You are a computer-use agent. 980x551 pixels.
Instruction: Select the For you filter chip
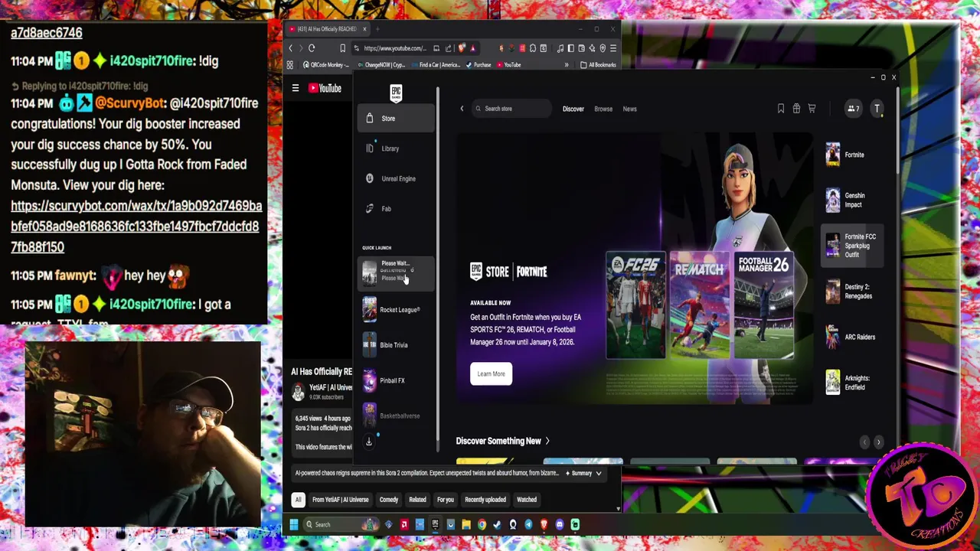[445, 500]
